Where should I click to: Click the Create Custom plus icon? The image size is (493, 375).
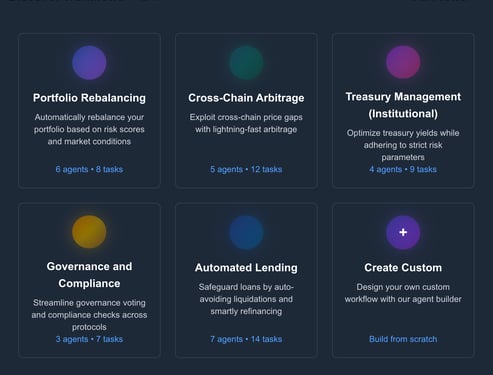coord(403,232)
